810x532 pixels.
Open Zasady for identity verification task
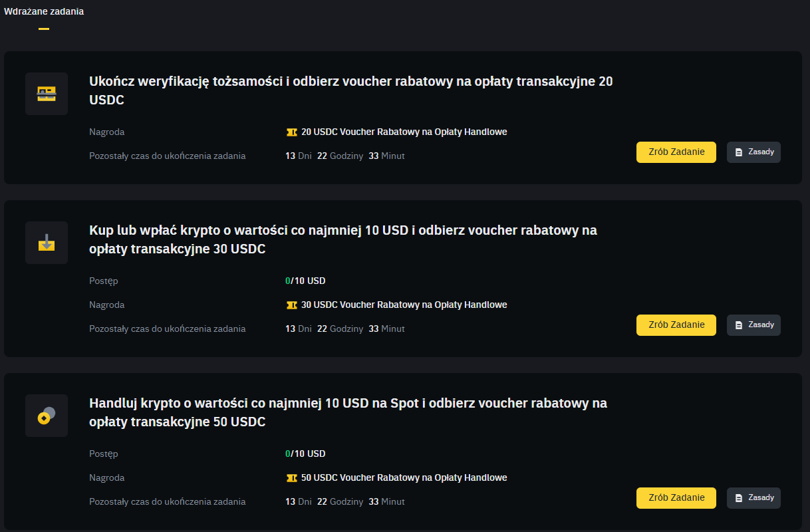point(753,152)
